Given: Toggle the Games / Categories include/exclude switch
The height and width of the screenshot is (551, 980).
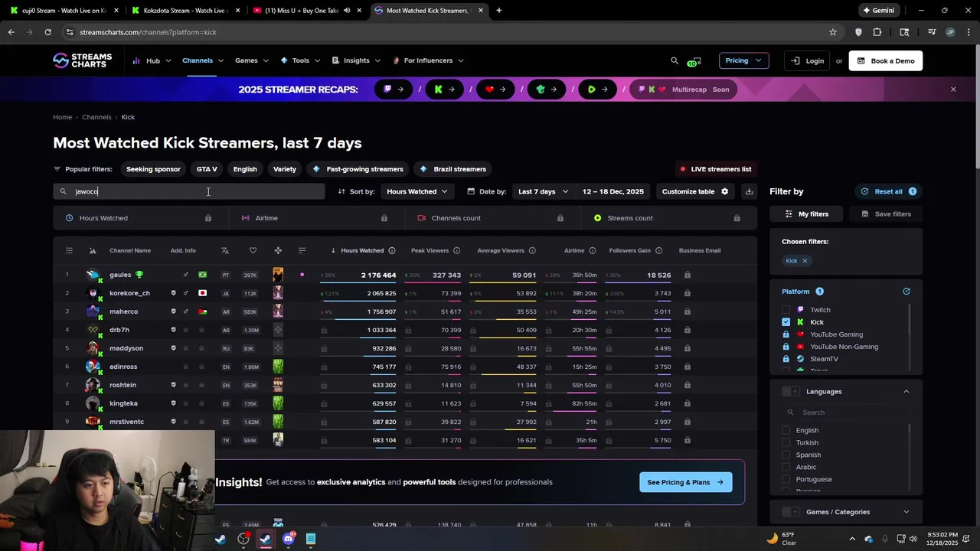Looking at the screenshot, I should click(x=791, y=512).
